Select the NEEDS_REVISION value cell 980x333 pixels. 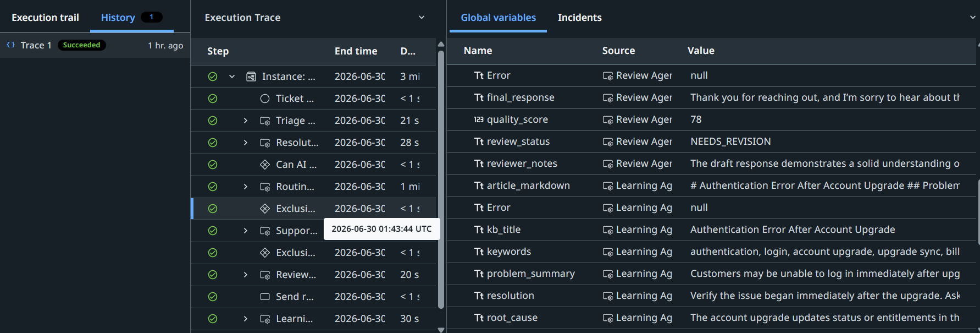click(x=730, y=141)
